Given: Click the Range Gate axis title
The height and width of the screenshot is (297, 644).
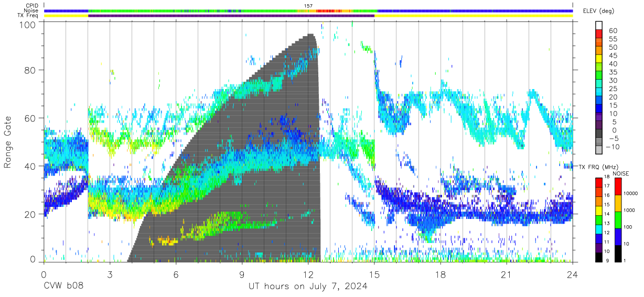Looking at the screenshot, I should tap(8, 142).
